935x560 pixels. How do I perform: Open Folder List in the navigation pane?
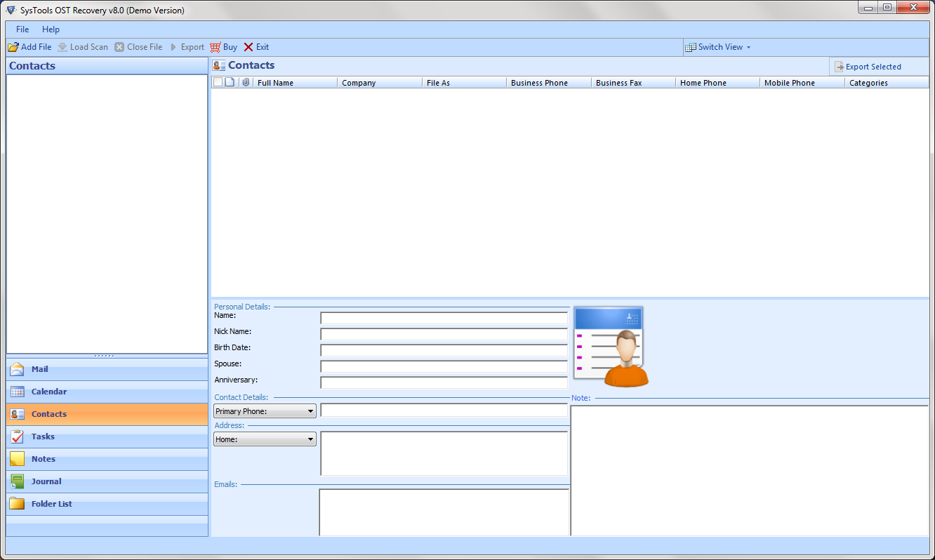(107, 505)
